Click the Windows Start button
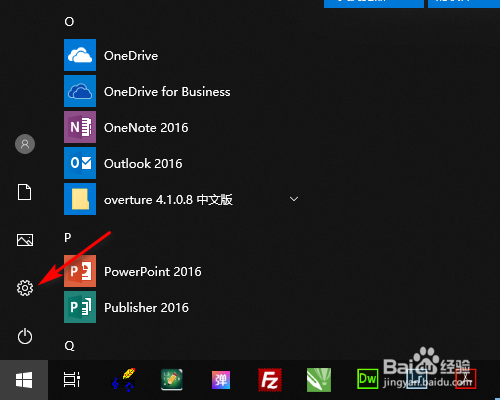This screenshot has height=400, width=500. pyautogui.click(x=24, y=380)
